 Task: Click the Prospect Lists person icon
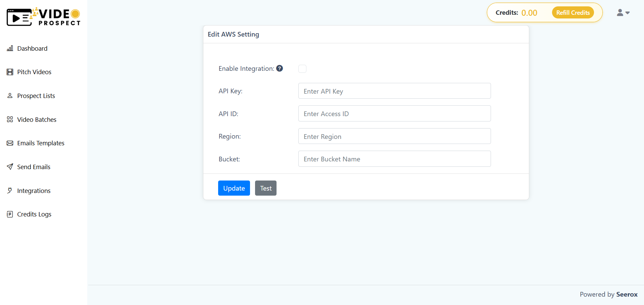pyautogui.click(x=10, y=96)
